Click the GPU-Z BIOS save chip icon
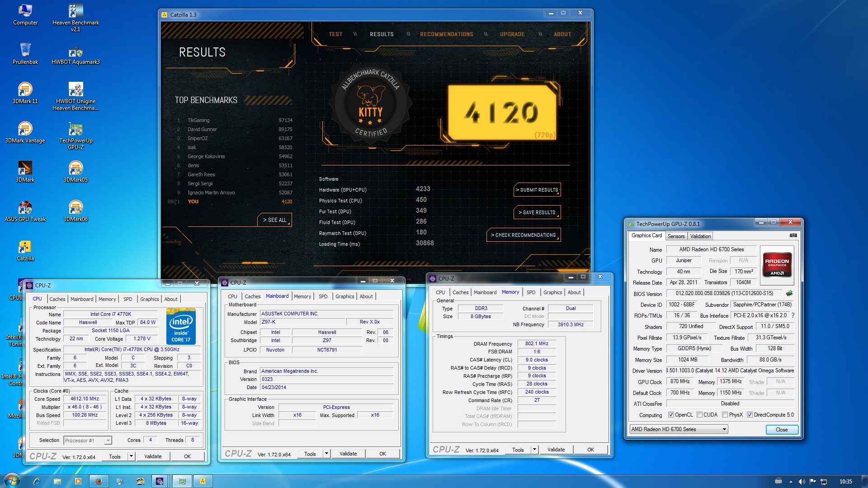 coord(789,293)
